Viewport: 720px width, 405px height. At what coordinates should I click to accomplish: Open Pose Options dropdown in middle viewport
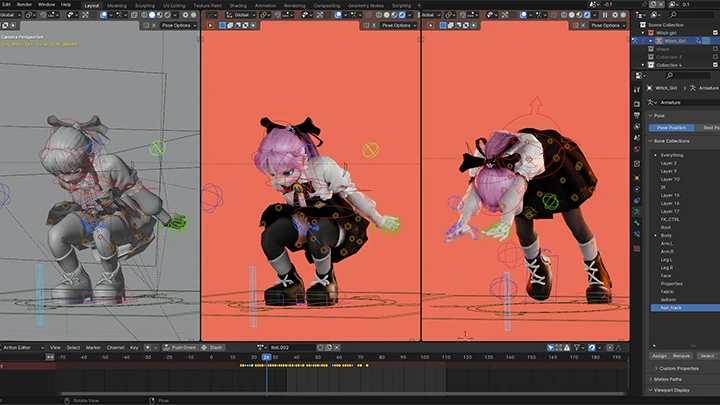pyautogui.click(x=399, y=25)
